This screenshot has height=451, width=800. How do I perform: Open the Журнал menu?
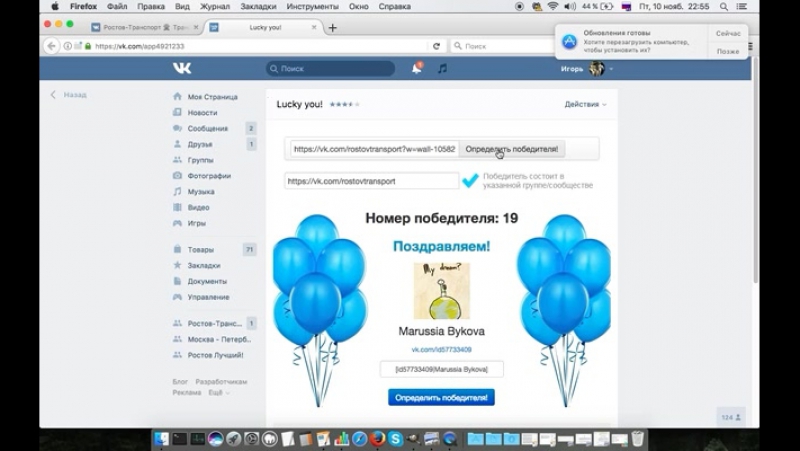[214, 7]
